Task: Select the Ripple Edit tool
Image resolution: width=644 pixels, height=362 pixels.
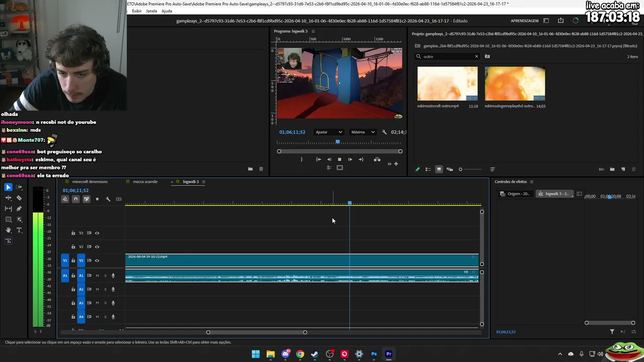Action: point(9,198)
